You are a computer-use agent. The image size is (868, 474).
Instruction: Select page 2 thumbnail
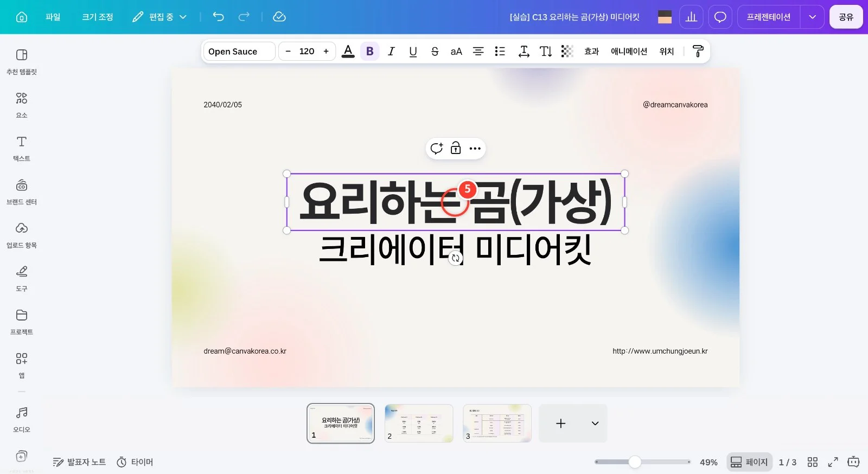point(419,424)
